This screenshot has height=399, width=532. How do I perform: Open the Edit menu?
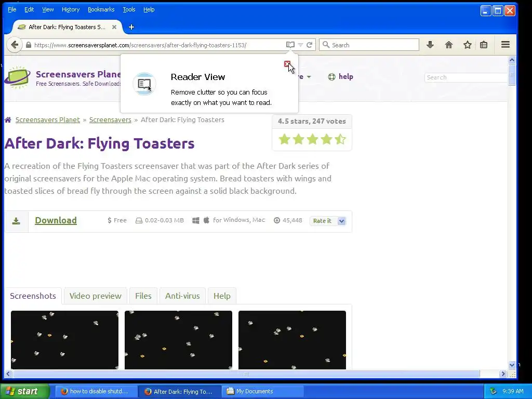pos(29,9)
